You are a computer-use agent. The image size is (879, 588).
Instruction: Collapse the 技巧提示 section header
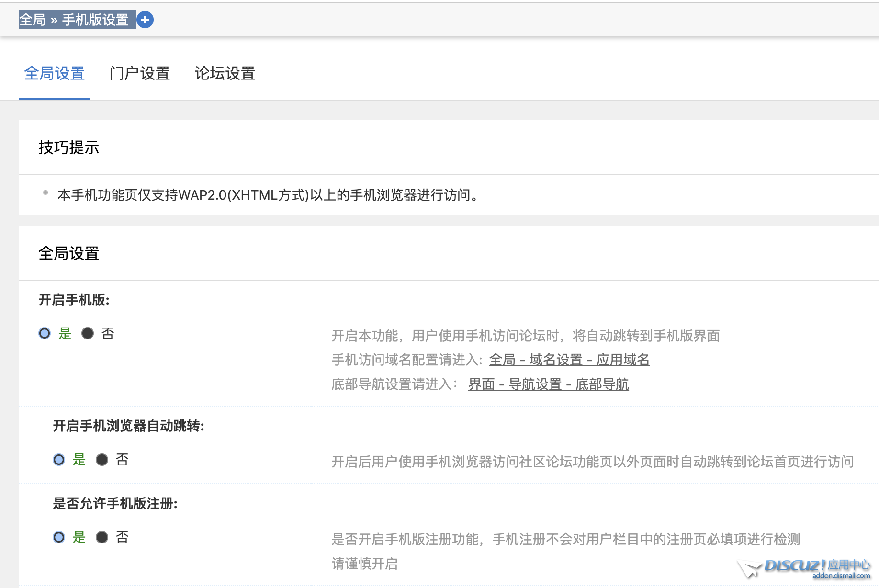click(68, 147)
